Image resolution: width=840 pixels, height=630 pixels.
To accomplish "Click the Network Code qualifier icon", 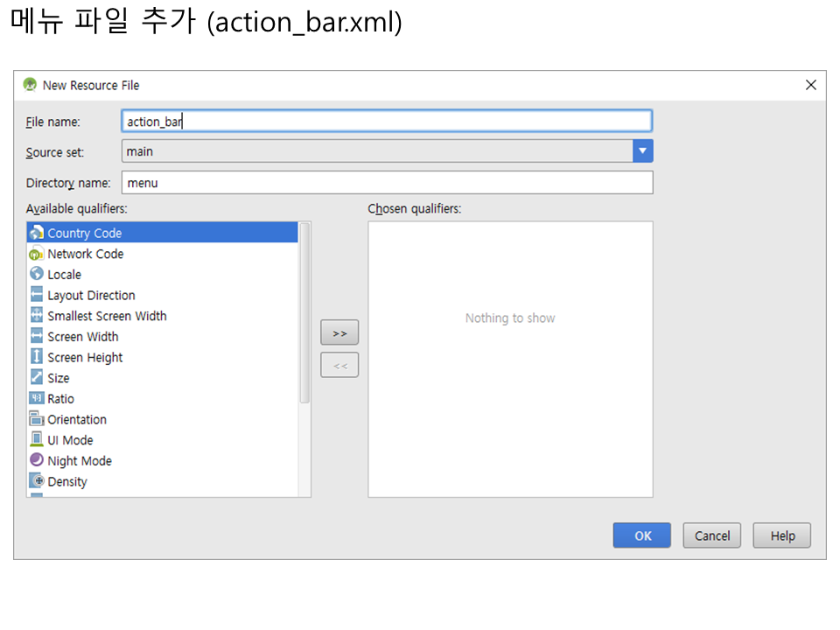I will [36, 254].
